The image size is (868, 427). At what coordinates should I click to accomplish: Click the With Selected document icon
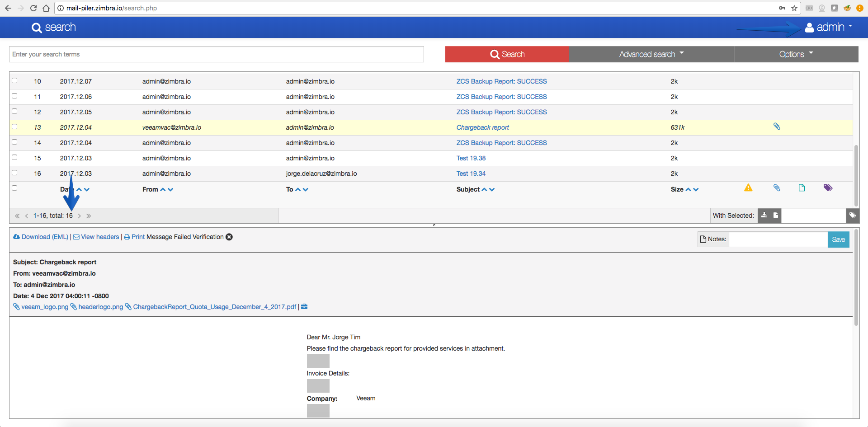pyautogui.click(x=776, y=216)
